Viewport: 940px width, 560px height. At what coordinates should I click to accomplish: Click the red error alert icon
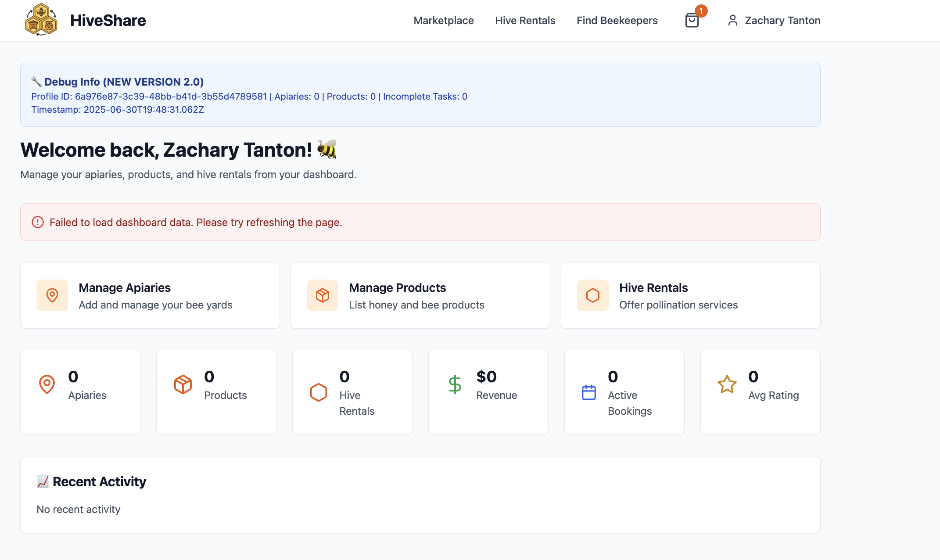click(38, 222)
